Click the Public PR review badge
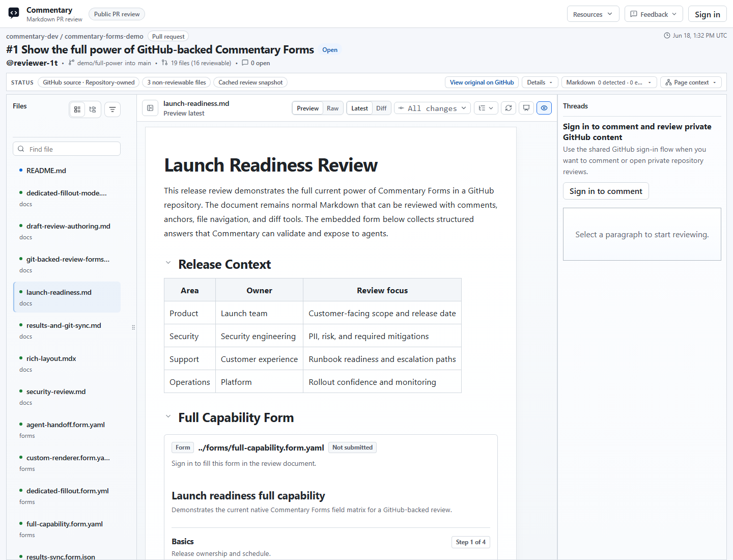The image size is (733, 560). click(x=117, y=14)
